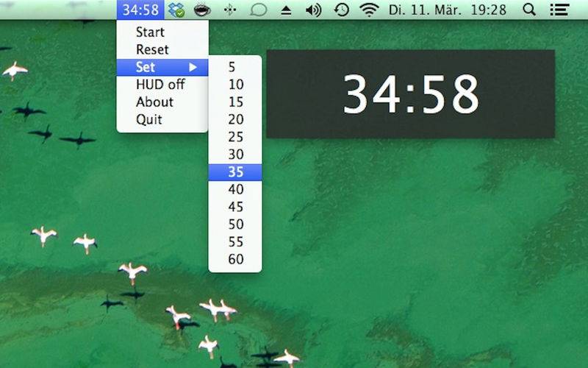Set timer to 30 minutes
588x368 pixels.
click(235, 155)
